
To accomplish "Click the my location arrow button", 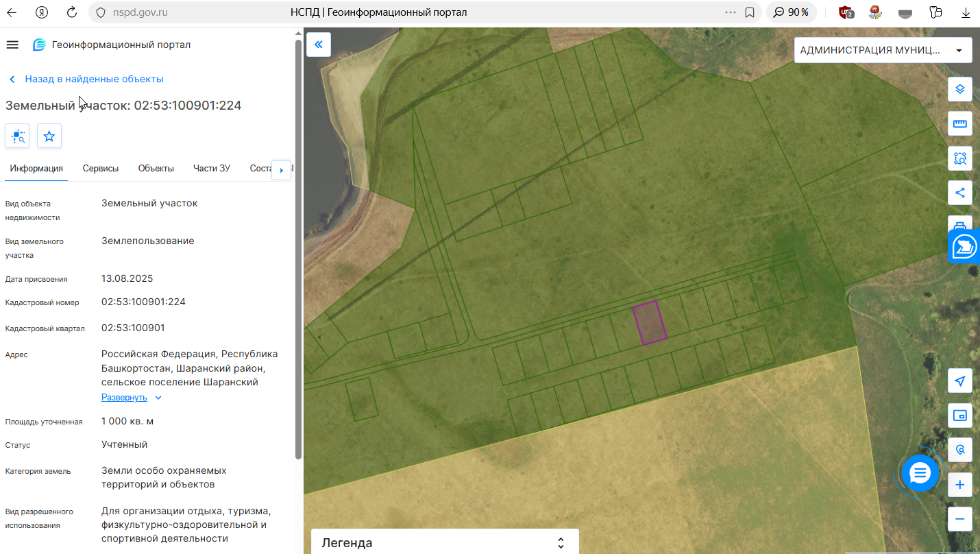I will coord(960,381).
